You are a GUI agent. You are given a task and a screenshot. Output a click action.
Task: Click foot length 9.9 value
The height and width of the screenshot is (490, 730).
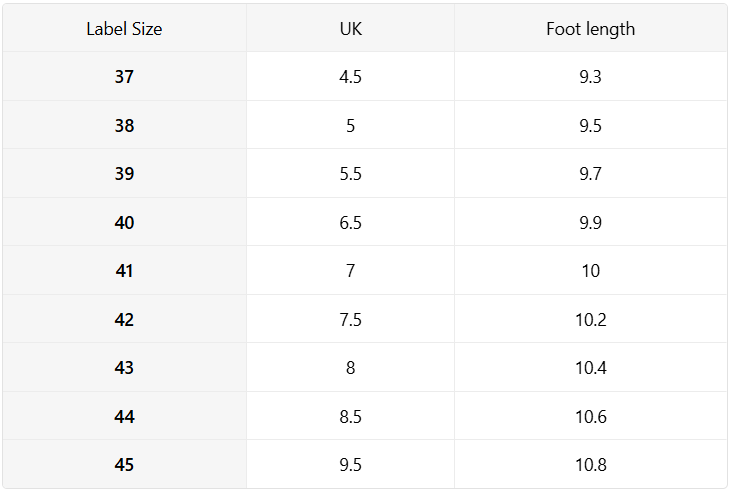click(x=590, y=222)
